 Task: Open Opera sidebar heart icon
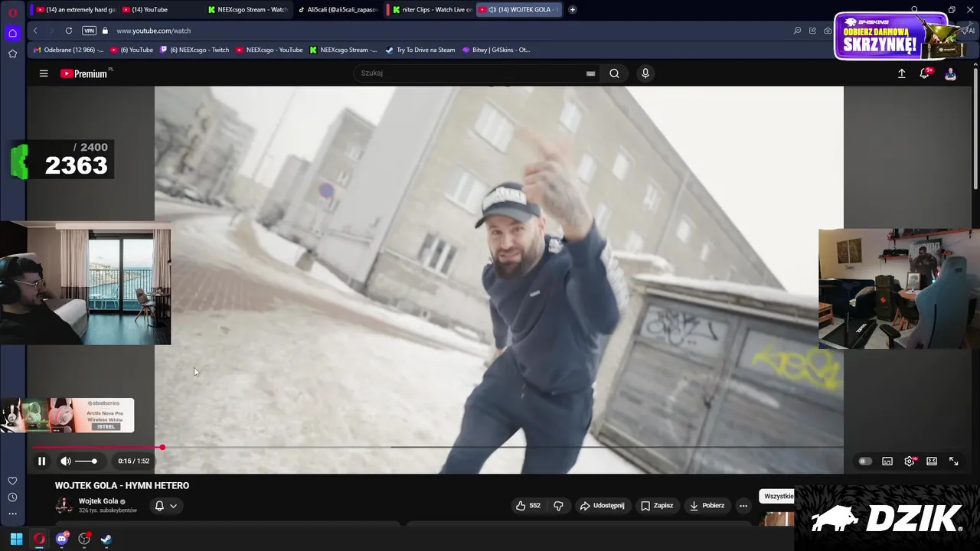tap(12, 481)
